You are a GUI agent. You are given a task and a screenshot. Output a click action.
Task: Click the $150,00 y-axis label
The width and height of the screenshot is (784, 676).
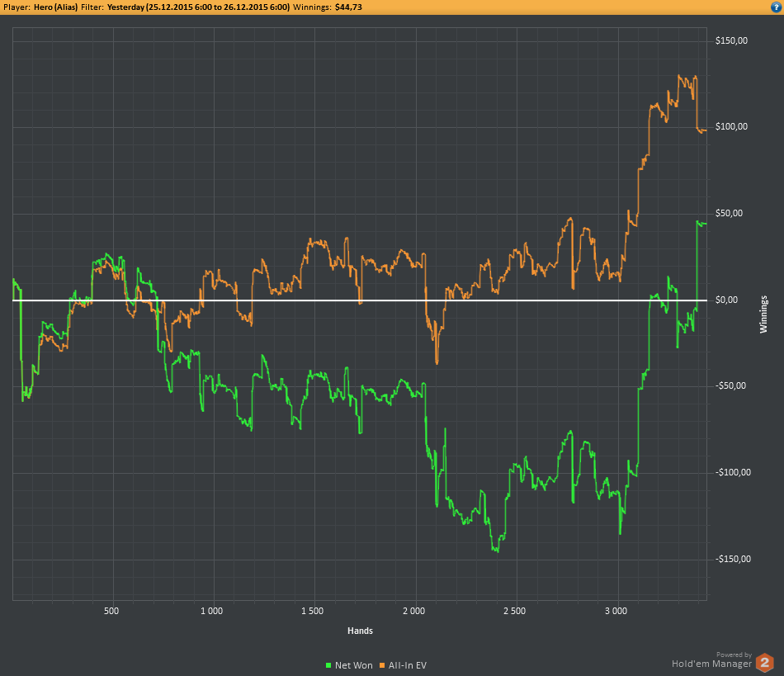point(731,41)
